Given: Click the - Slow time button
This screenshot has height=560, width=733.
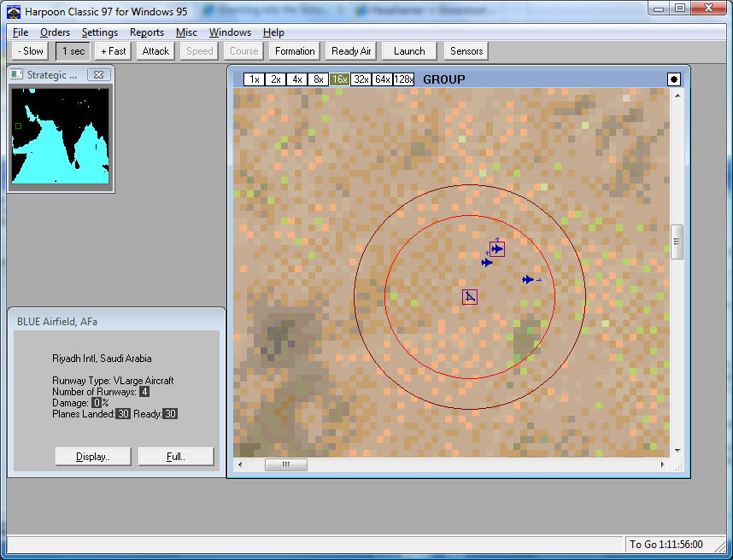Looking at the screenshot, I should coord(31,51).
